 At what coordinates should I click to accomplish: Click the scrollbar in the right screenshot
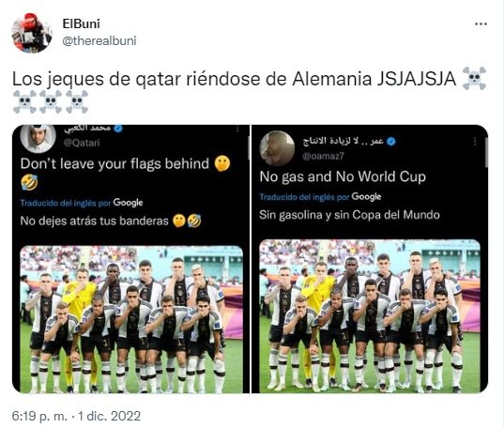pyautogui.click(x=487, y=153)
